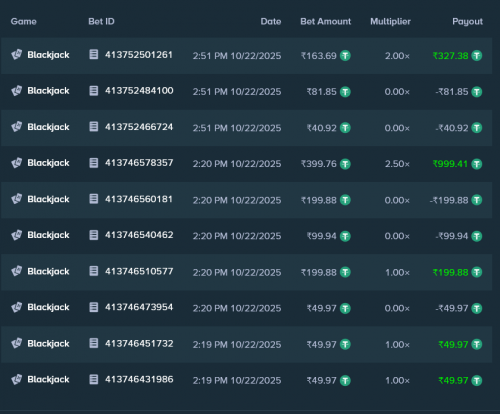Select the ₹40.92 bet amount
The height and width of the screenshot is (414, 500).
(x=321, y=128)
